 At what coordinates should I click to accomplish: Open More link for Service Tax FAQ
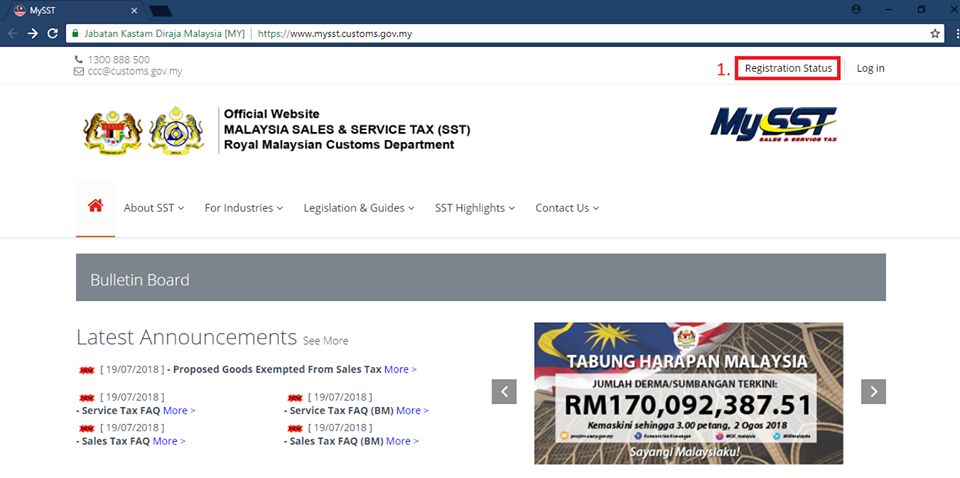[x=179, y=411]
